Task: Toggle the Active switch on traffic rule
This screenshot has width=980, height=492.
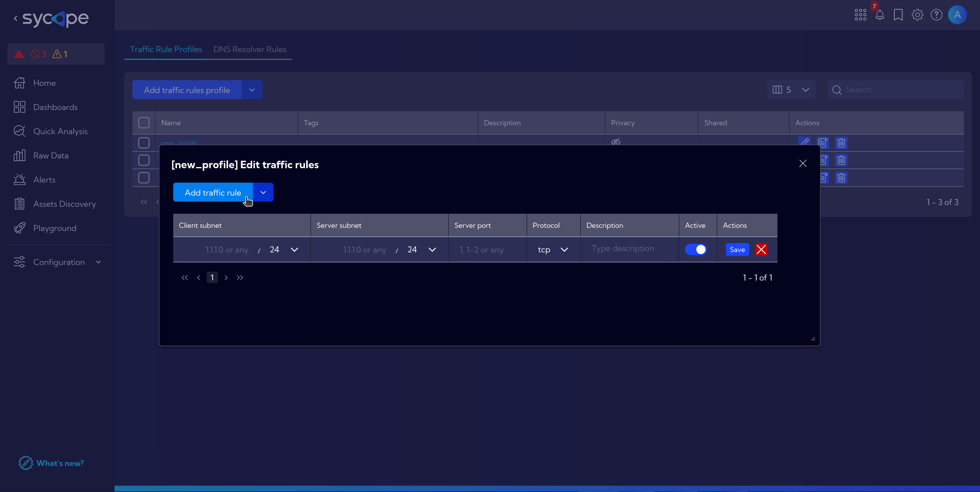Action: click(x=697, y=249)
